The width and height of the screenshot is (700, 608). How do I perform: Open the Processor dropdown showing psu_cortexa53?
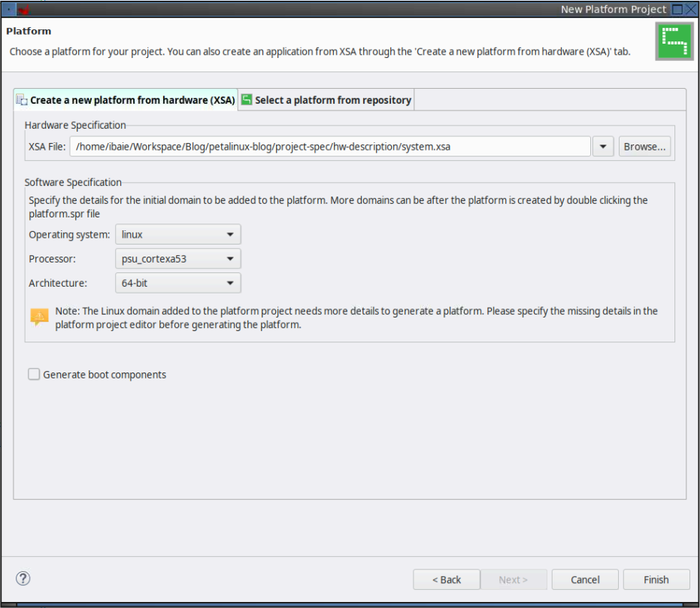(178, 259)
